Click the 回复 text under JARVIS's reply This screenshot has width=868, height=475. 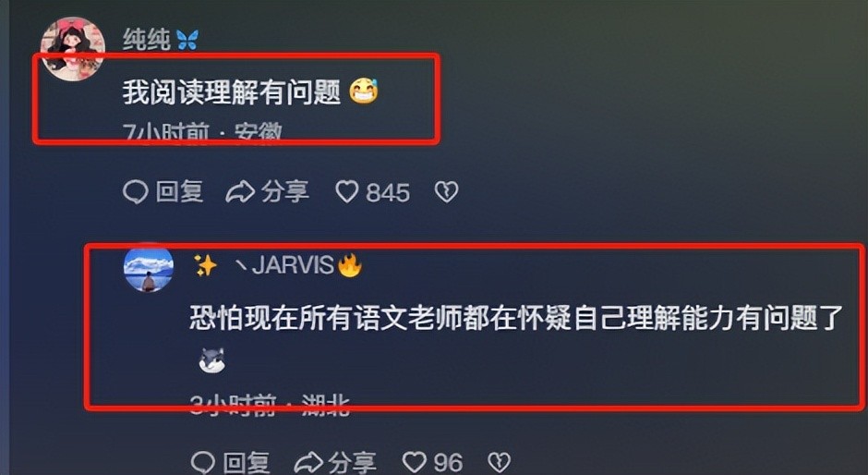[x=247, y=462]
